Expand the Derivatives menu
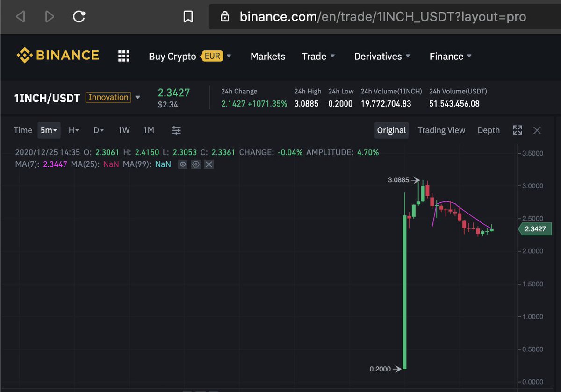The image size is (561, 392). click(382, 56)
